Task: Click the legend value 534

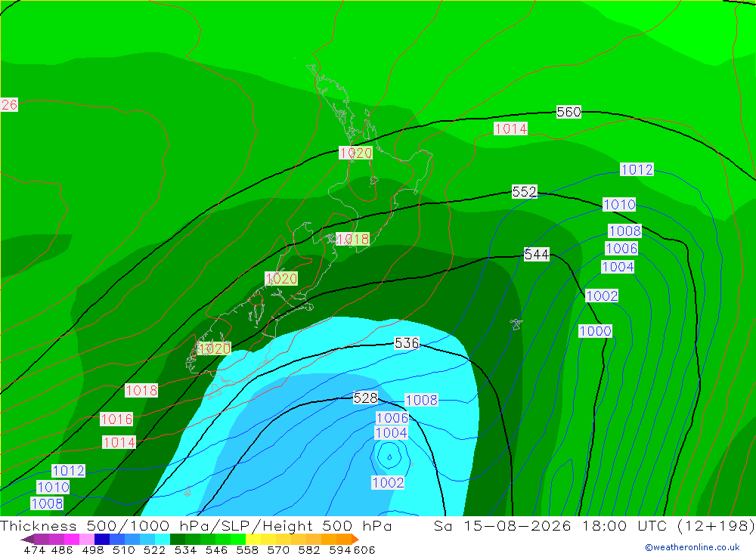Action: 186,549
